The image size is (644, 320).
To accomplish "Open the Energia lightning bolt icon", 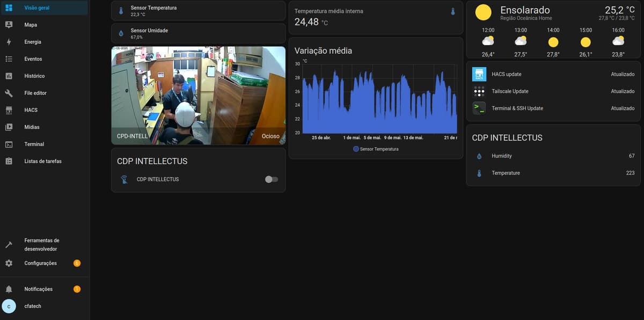I will pos(9,42).
